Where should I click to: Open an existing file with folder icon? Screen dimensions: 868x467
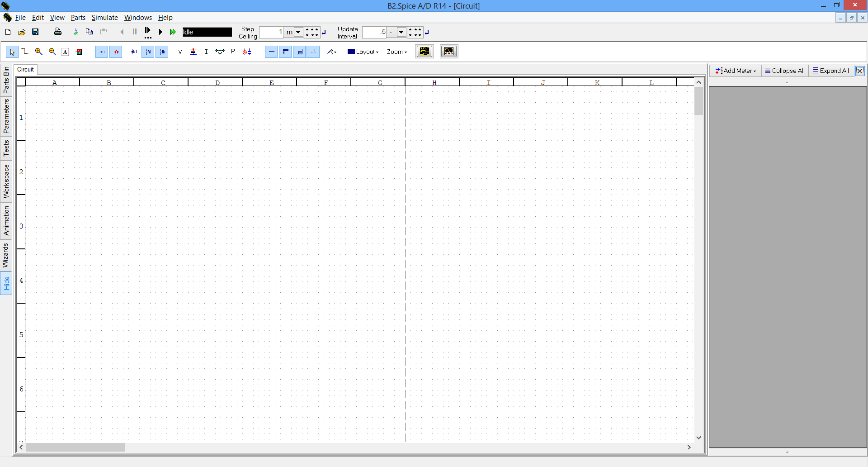point(22,32)
